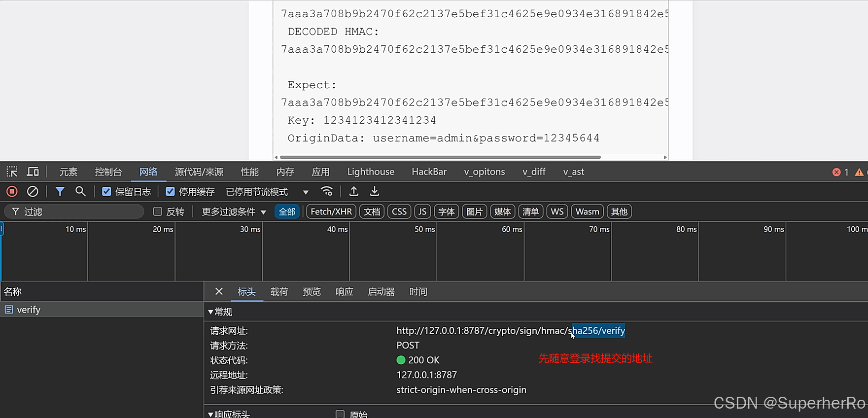Open network conditions wifi icon
This screenshot has height=418, width=868.
pos(326,191)
